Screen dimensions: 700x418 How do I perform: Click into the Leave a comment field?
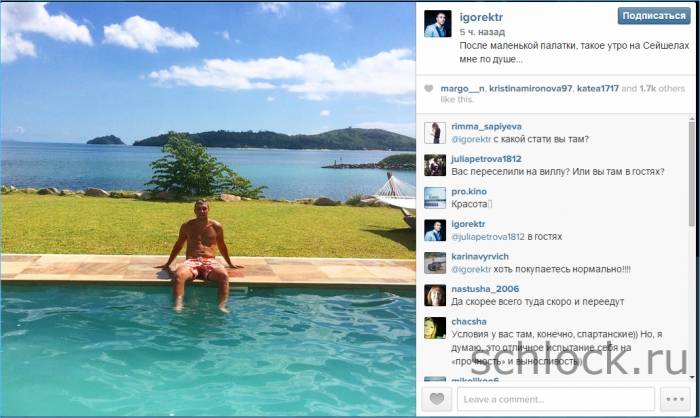pyautogui.click(x=556, y=399)
